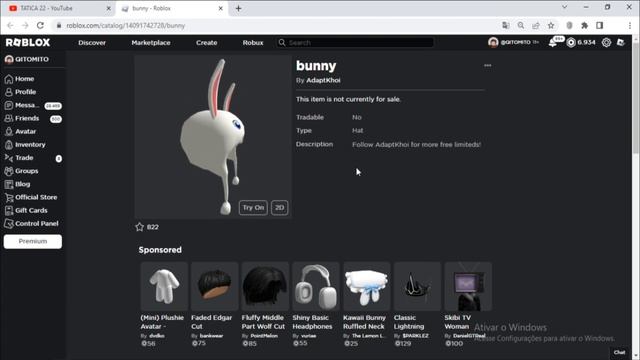This screenshot has height=360, width=640.
Task: Open Control Panel in sidebar
Action: click(36, 224)
